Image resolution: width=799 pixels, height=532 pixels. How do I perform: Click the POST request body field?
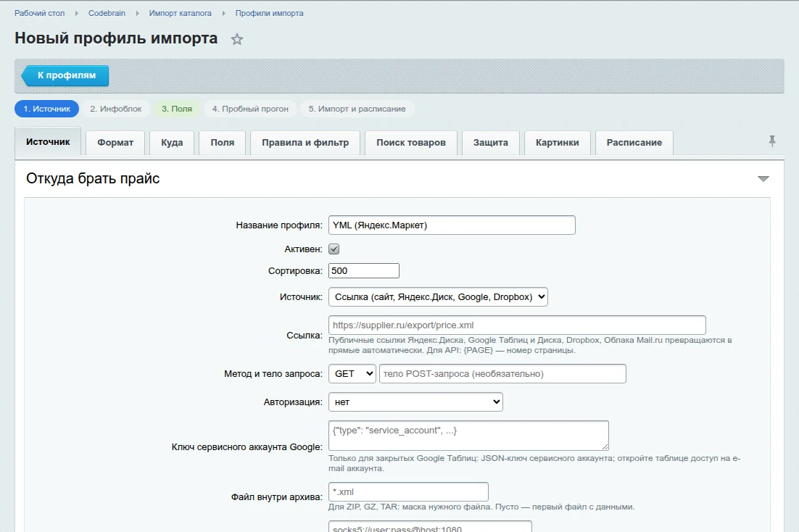point(502,373)
